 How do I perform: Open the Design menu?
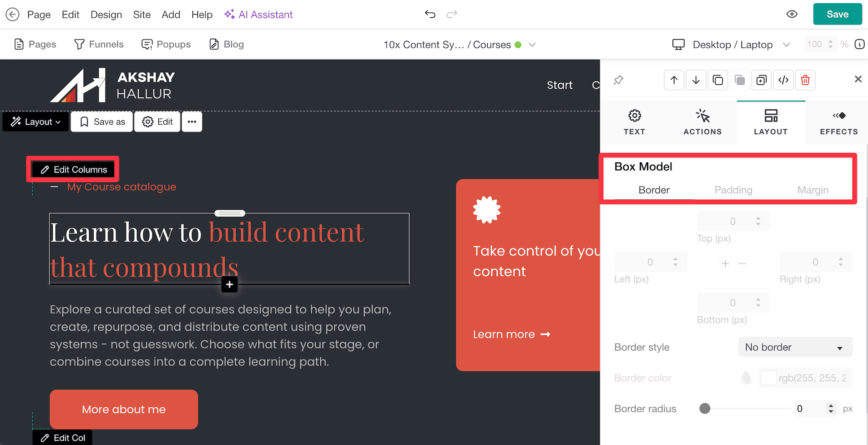(x=106, y=14)
